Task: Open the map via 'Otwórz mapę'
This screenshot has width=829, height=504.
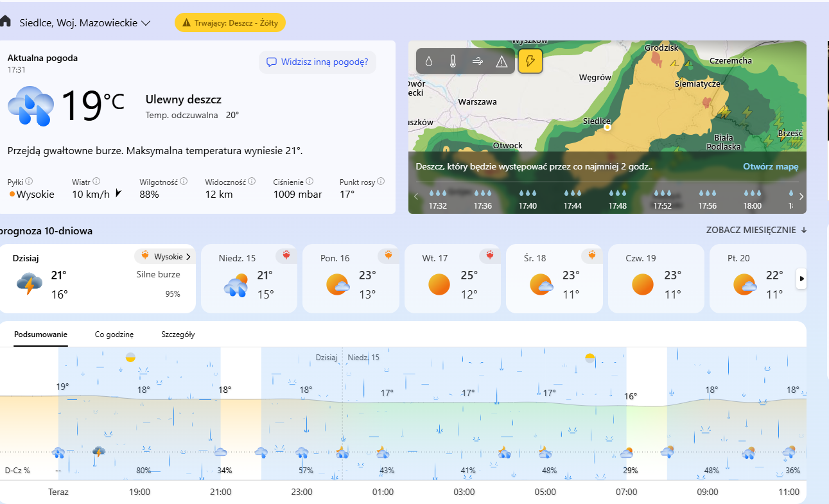Action: coord(771,167)
